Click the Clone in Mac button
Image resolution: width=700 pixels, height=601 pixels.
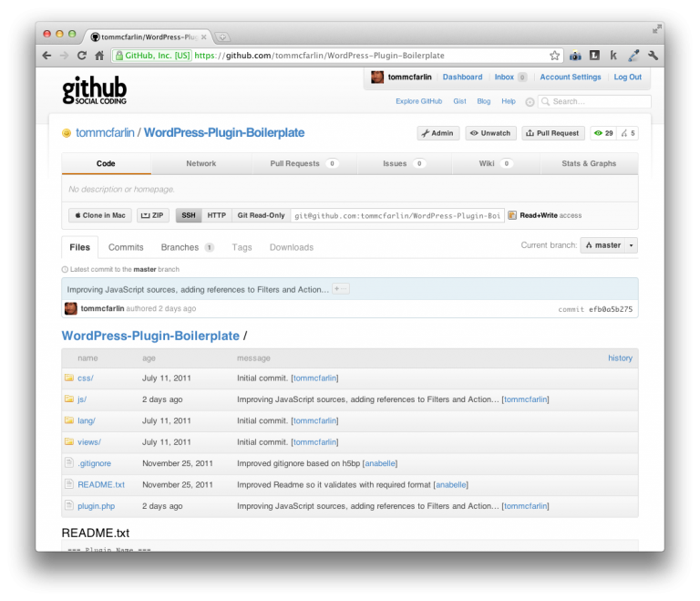(100, 215)
